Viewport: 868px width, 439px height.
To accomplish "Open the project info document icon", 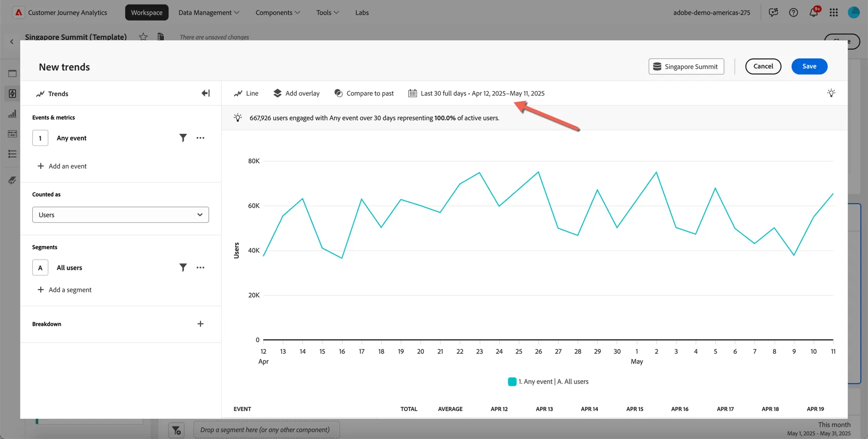I will point(161,36).
